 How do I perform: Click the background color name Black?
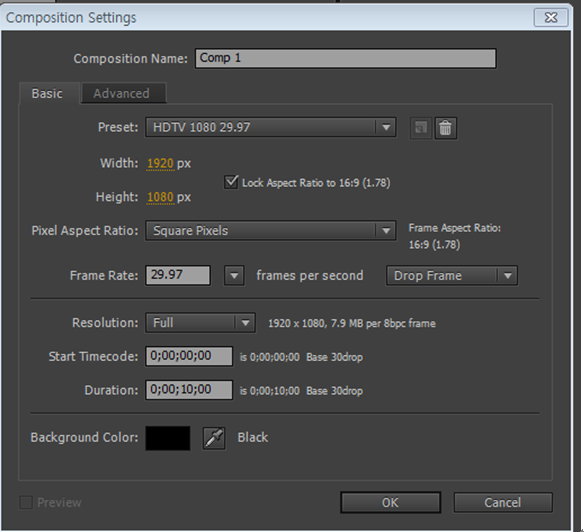(253, 437)
